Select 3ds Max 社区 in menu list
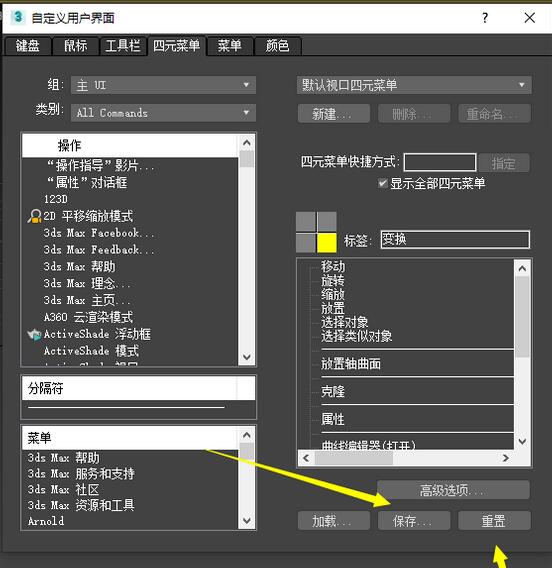Screen dimensions: 552x568 63,489
